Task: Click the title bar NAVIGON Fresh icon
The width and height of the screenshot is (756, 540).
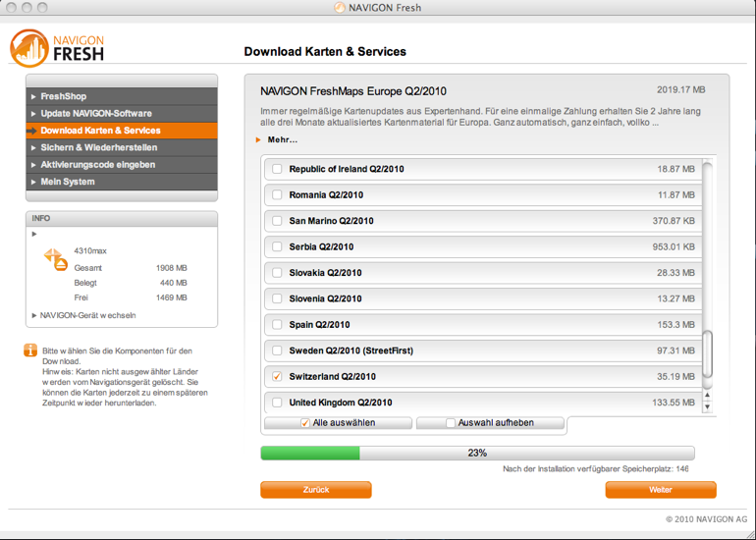Action: [340, 8]
